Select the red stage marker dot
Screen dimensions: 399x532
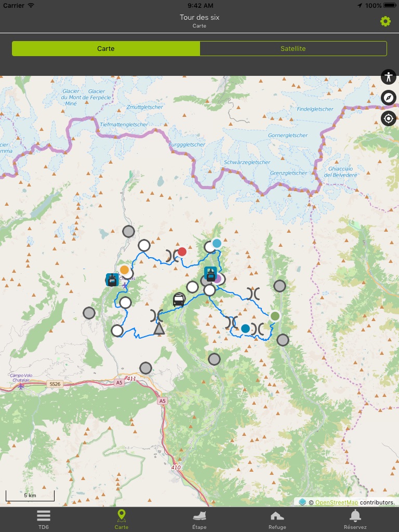click(182, 252)
